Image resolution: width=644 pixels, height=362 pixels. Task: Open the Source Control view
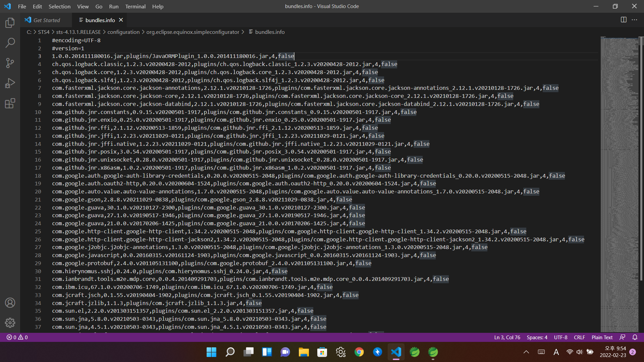click(x=10, y=63)
